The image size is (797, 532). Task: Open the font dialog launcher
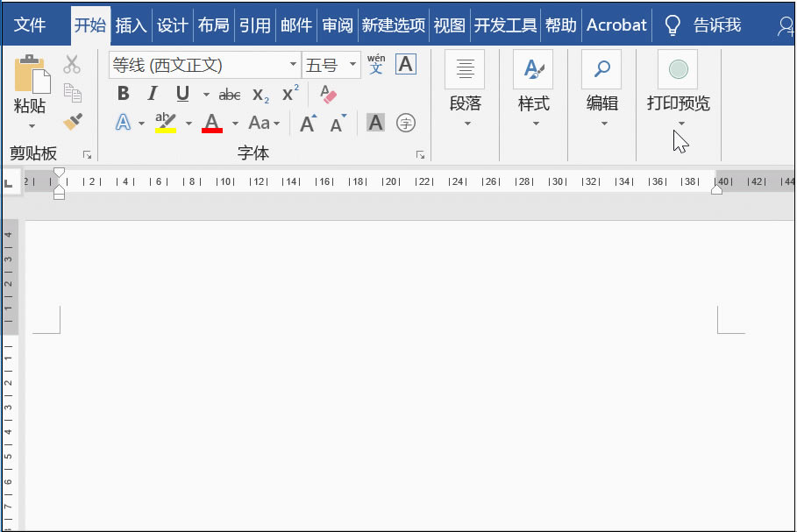click(420, 155)
